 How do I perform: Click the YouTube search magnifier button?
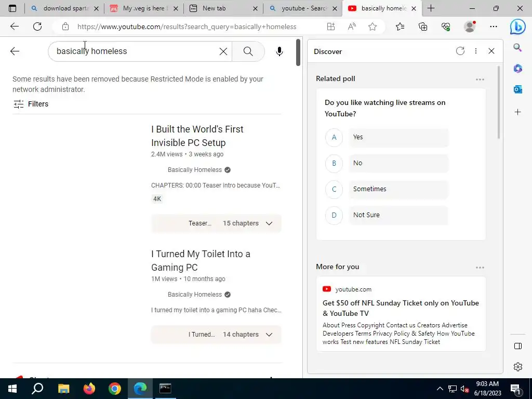[x=248, y=51]
